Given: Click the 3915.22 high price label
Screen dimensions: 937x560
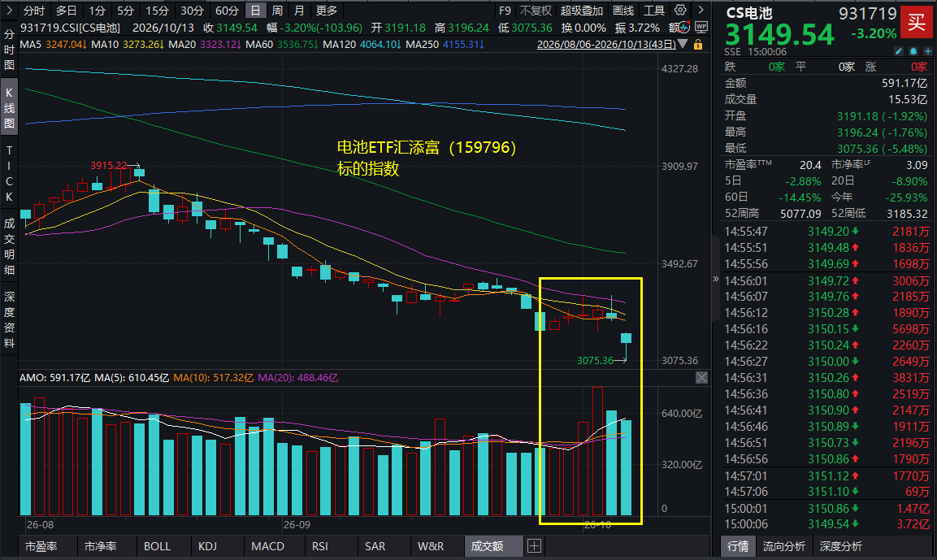Looking at the screenshot, I should click(x=109, y=166).
